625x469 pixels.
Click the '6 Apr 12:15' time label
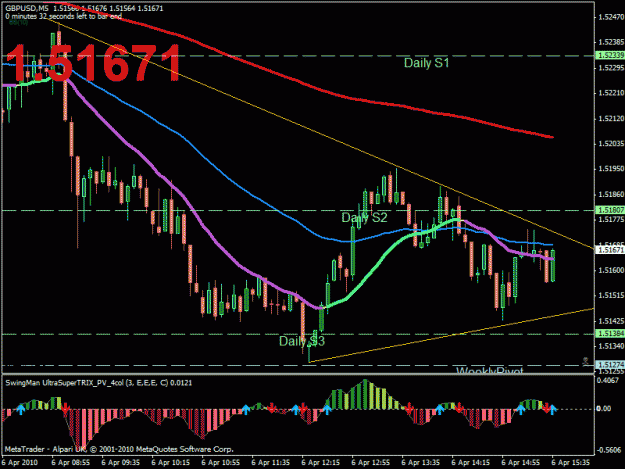(x=320, y=463)
